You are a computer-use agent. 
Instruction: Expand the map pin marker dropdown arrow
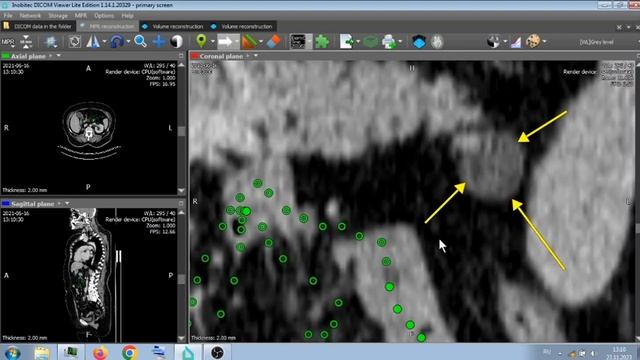212,42
